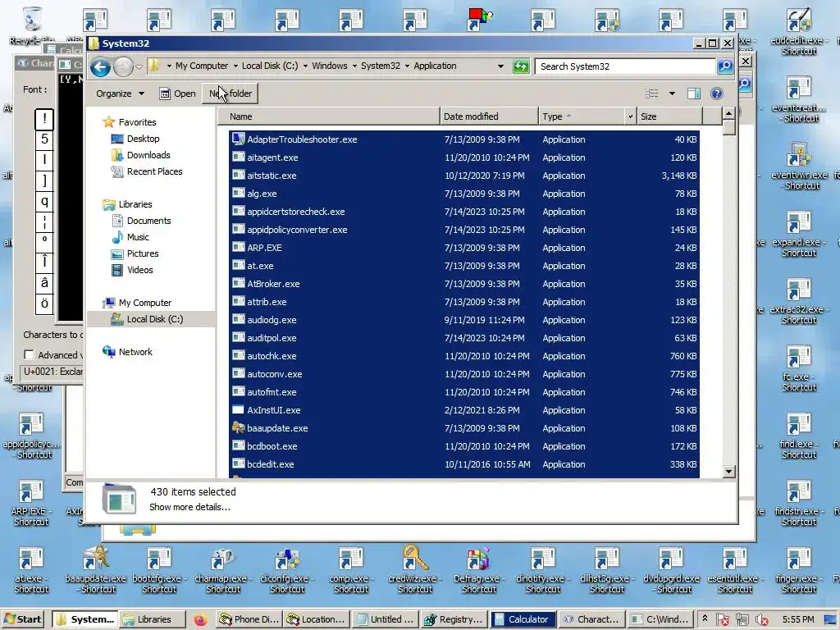Expand the views dropdown arrow
This screenshot has width=840, height=630.
click(x=672, y=94)
